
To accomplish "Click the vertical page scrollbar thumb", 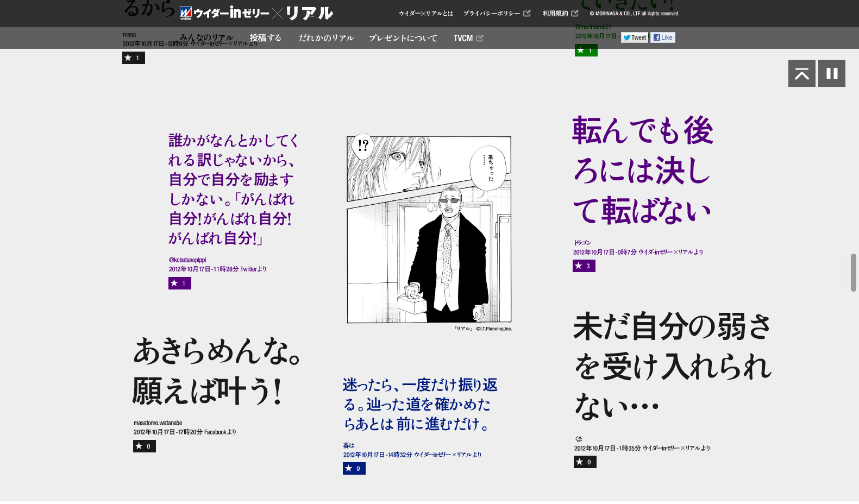I will 853,272.
